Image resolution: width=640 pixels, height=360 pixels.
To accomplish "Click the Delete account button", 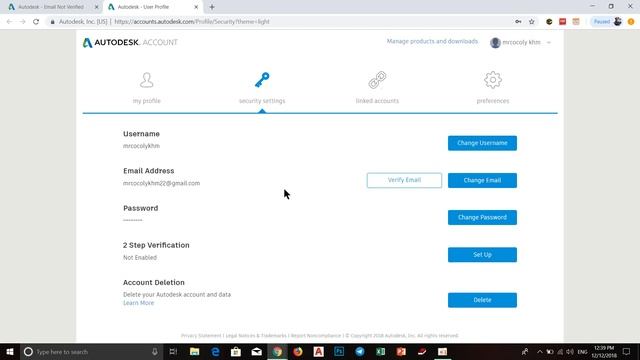I will pyautogui.click(x=482, y=300).
